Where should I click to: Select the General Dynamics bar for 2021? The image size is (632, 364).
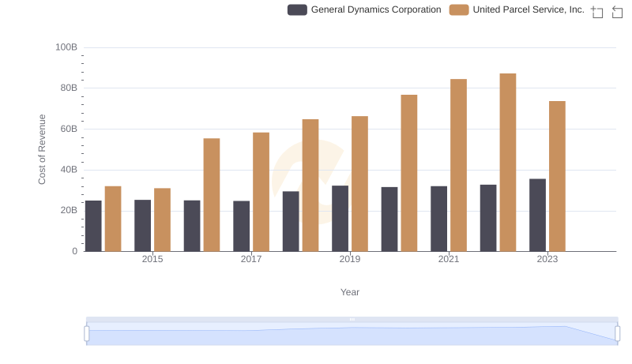(x=438, y=219)
